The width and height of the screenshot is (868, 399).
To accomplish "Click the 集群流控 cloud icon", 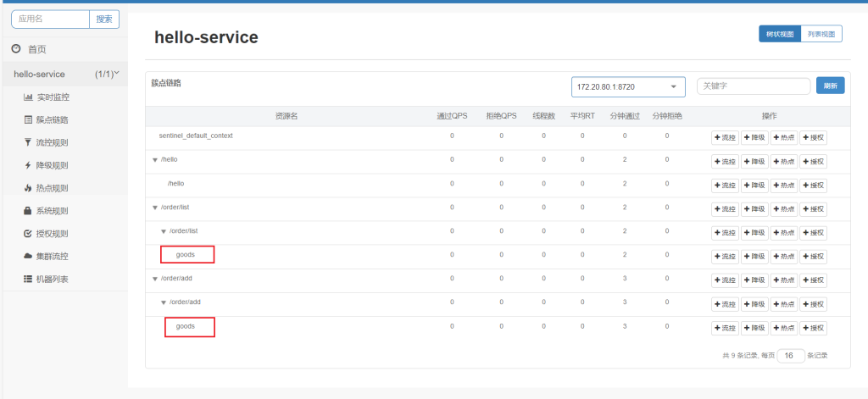I will point(28,256).
